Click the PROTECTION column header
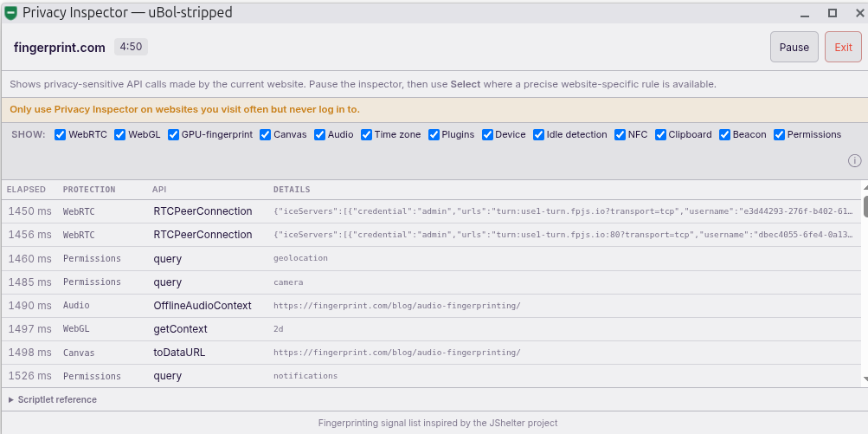Viewport: 868px width, 434px height. click(89, 190)
